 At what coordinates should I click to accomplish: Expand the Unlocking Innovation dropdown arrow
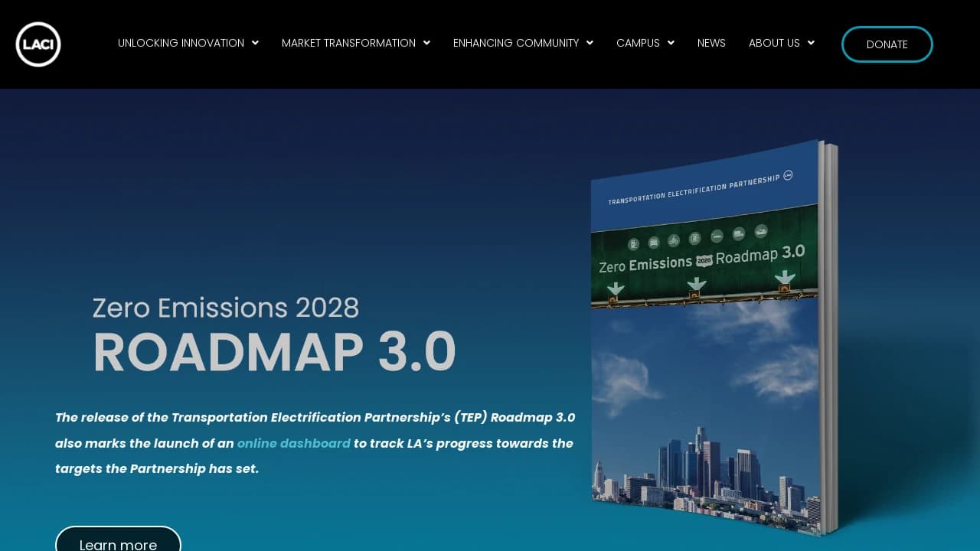(x=255, y=43)
